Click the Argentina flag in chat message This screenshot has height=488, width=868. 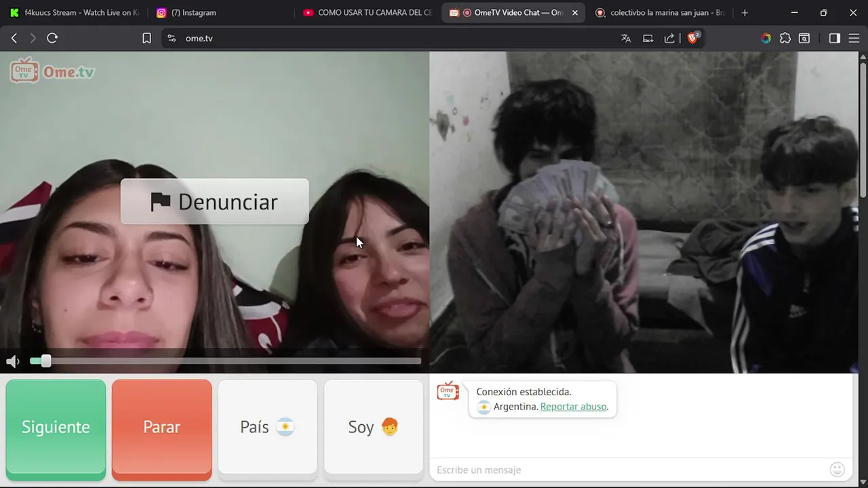(x=484, y=407)
